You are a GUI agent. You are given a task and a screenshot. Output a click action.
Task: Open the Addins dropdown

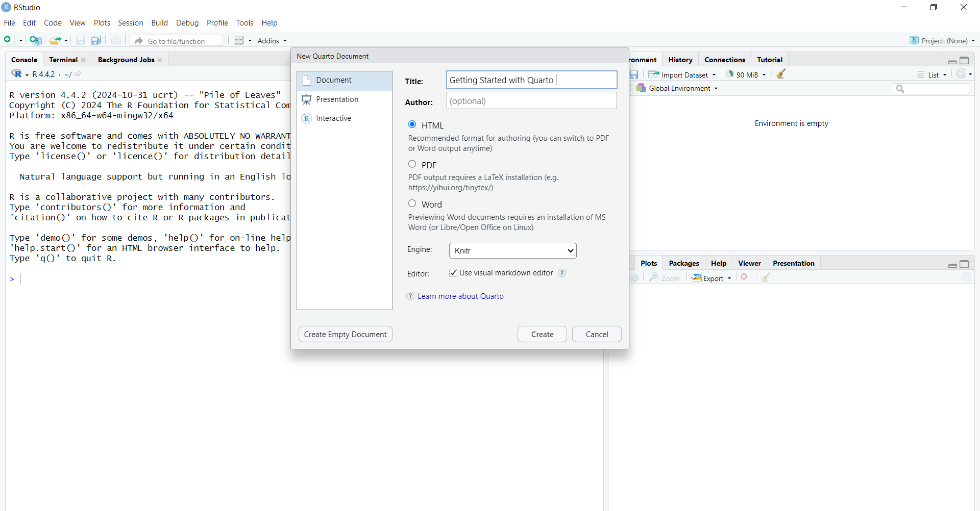[272, 41]
